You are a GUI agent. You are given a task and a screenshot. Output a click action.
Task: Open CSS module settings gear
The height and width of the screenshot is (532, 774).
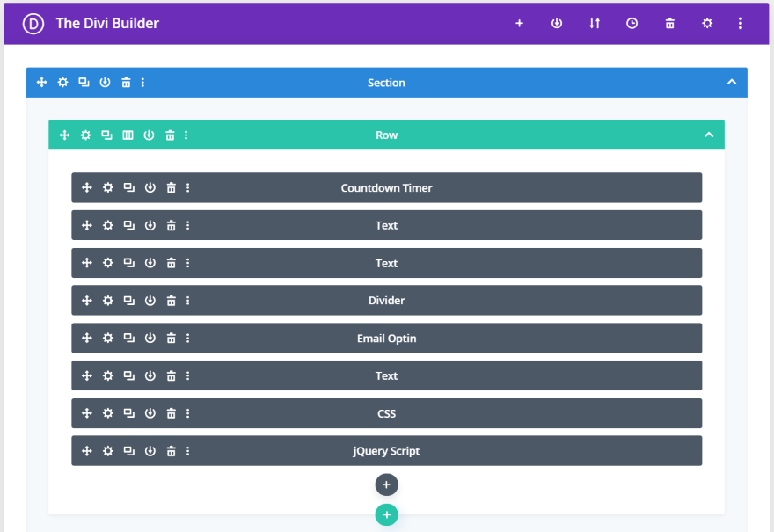108,413
